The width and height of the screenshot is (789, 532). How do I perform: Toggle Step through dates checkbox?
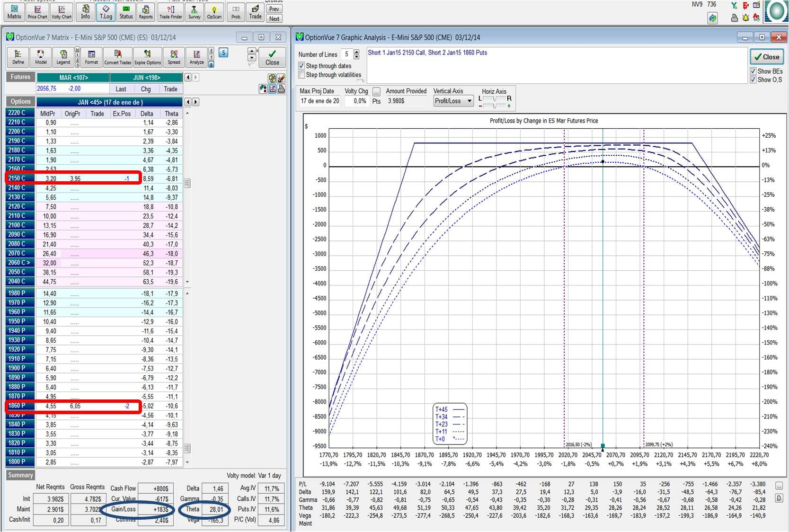coord(301,66)
